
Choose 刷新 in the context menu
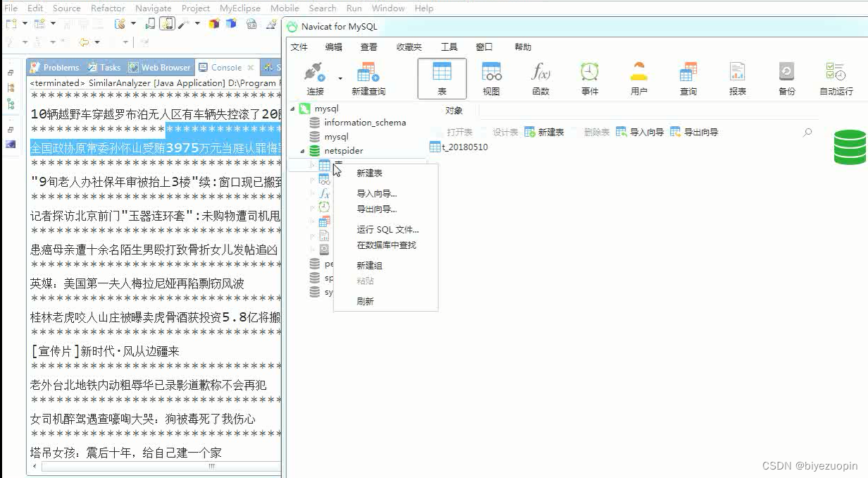385,302
